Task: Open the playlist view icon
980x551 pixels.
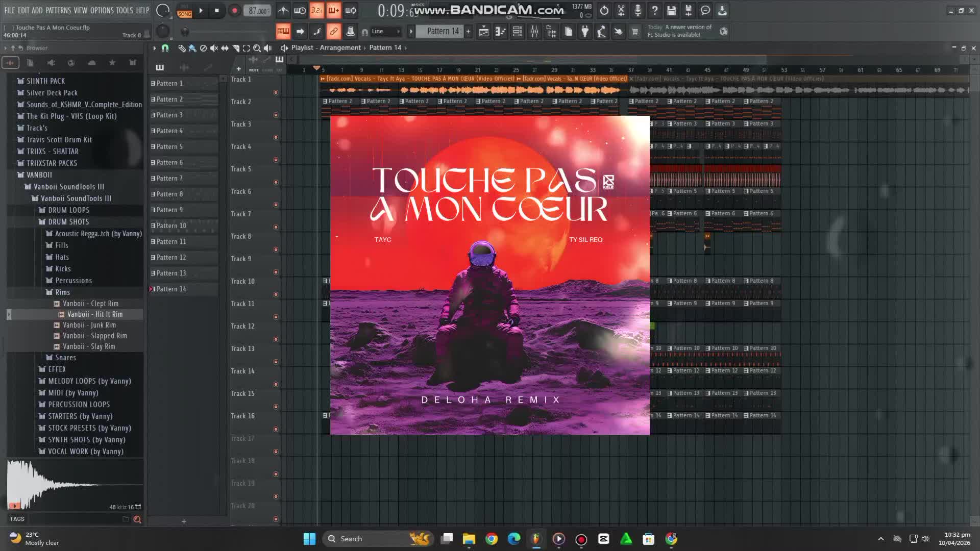Action: 483,32
